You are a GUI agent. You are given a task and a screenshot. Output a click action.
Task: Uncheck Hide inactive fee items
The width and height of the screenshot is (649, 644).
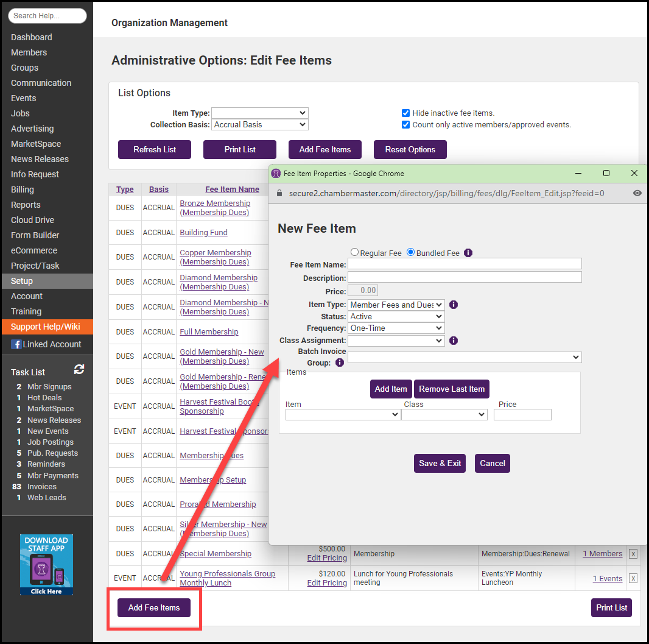coord(405,113)
